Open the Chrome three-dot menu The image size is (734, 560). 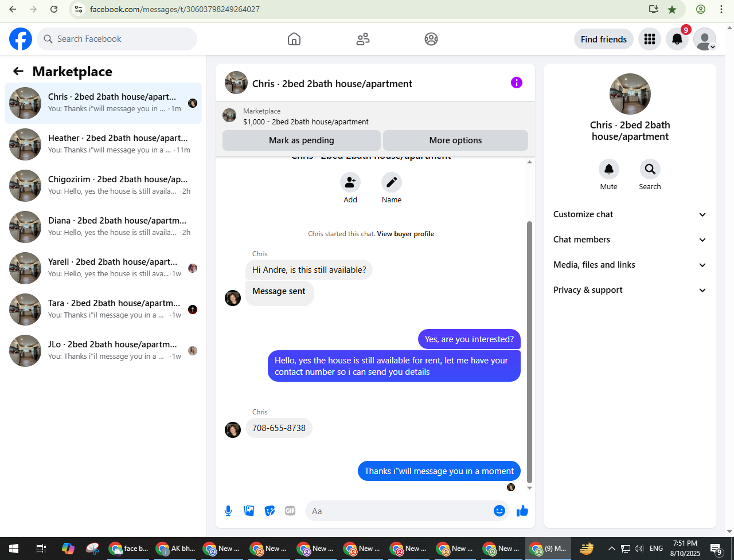coord(721,9)
